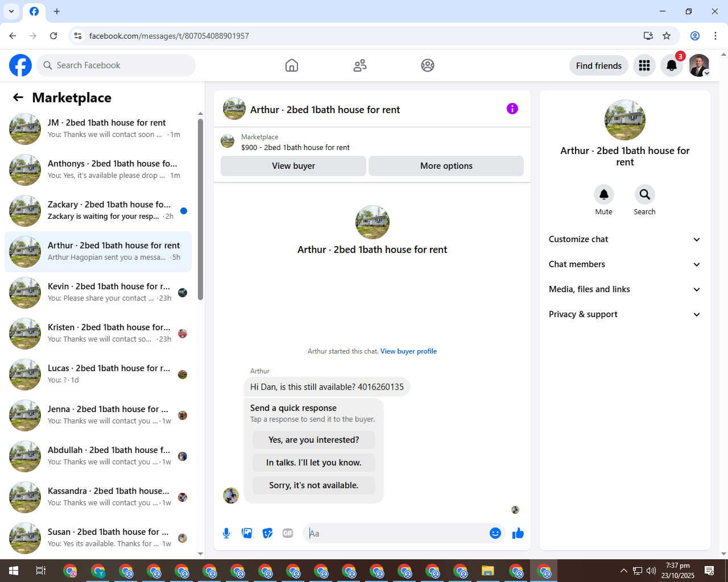Open the Susan conversation

coord(98,538)
